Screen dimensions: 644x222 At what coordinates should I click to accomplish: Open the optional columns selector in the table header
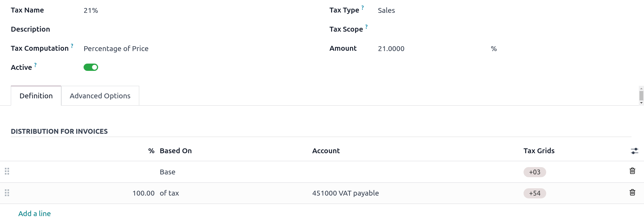click(x=634, y=151)
